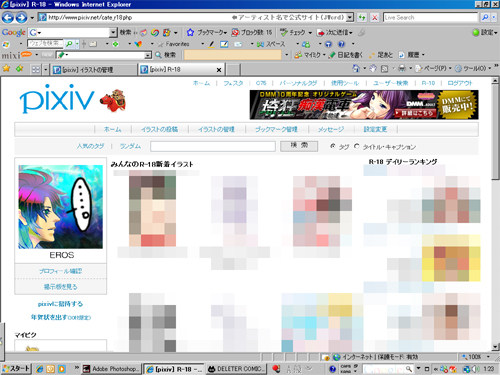The width and height of the screenshot is (500, 375).
Task: Click the green Google toolbar settings icon
Action: point(476,32)
